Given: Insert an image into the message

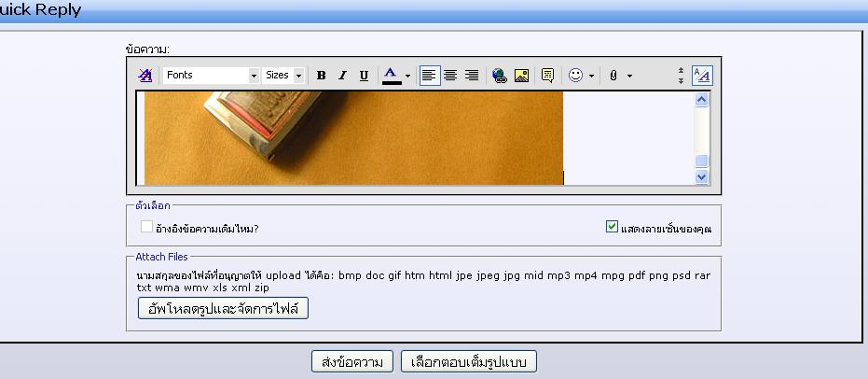Looking at the screenshot, I should tap(521, 76).
